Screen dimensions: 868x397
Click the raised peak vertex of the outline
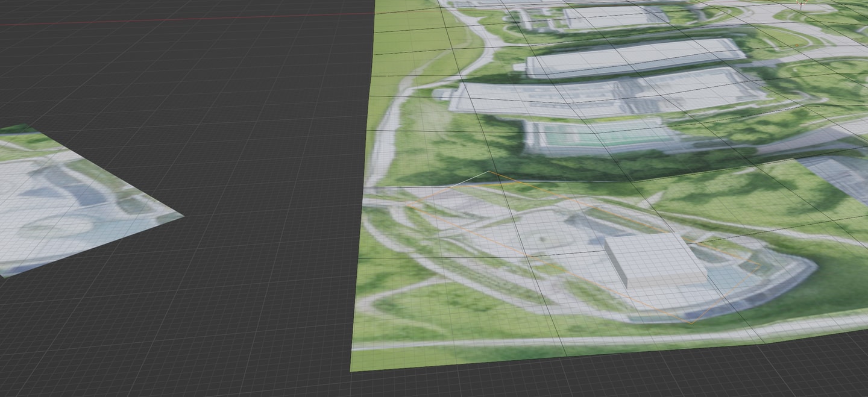pyautogui.click(x=488, y=172)
